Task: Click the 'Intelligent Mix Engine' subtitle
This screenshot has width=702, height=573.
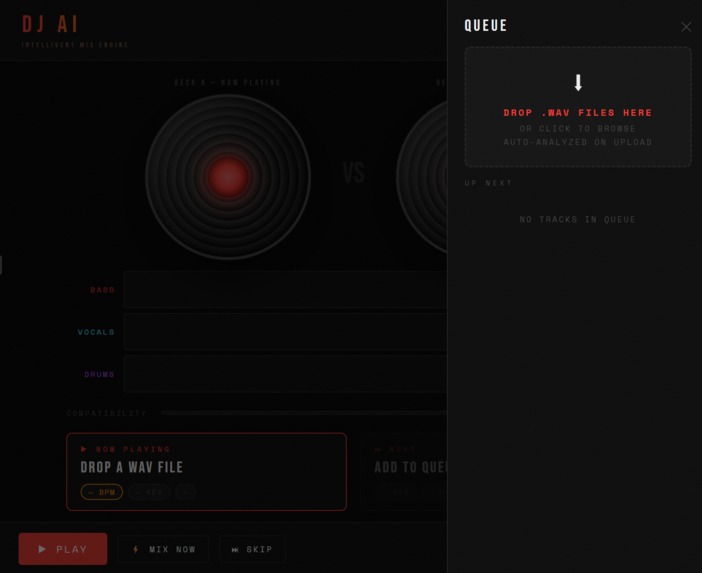Action: tap(75, 45)
